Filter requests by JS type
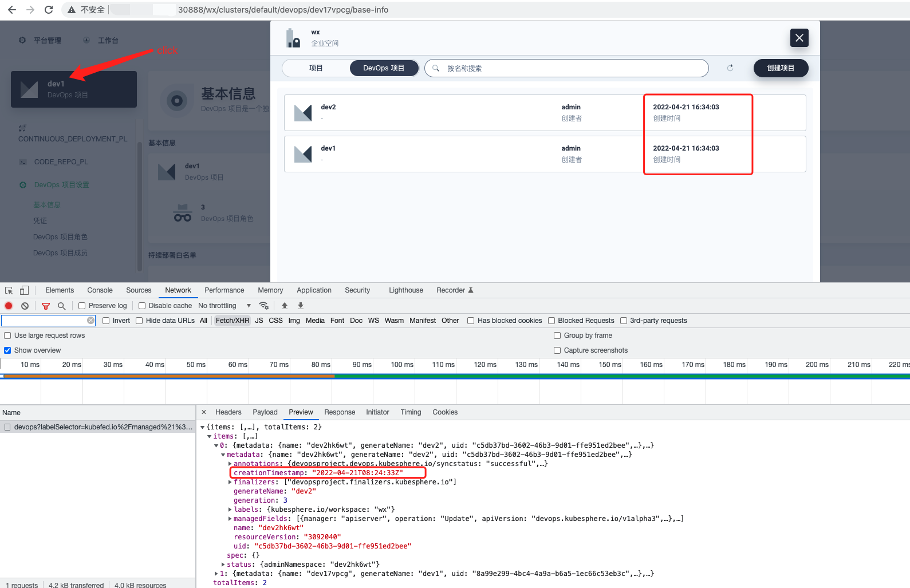 pyautogui.click(x=259, y=321)
